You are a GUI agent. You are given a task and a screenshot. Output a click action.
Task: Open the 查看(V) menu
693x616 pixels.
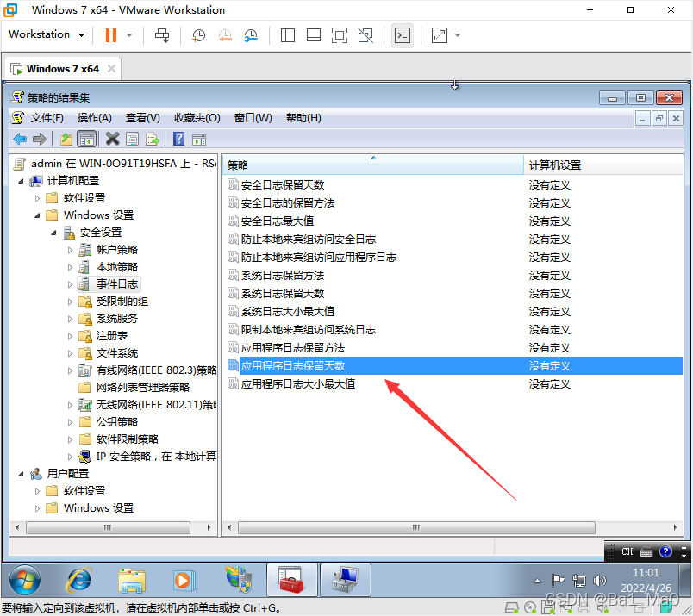point(143,118)
